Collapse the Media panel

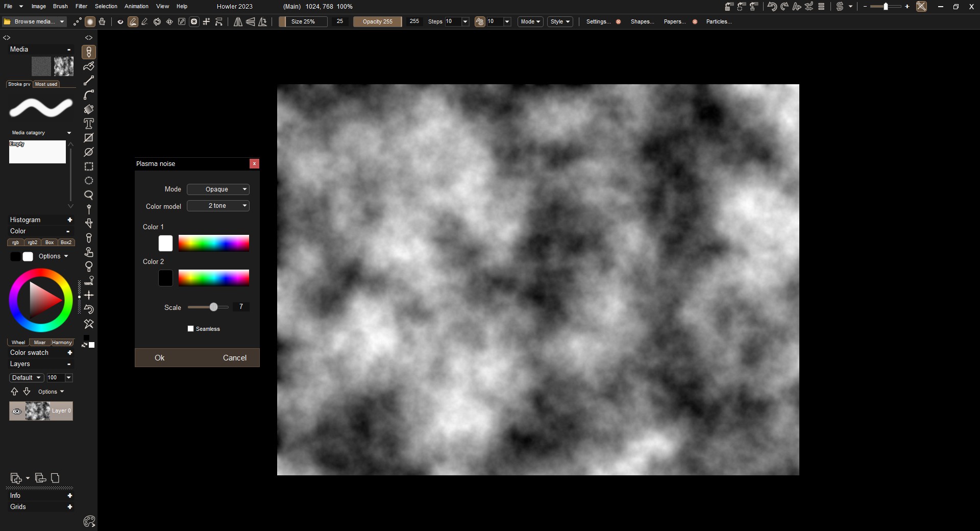point(69,50)
